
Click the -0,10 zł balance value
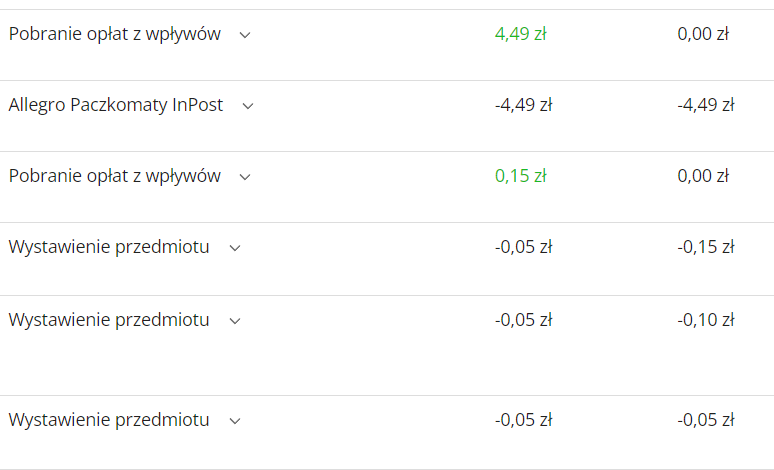click(x=706, y=320)
